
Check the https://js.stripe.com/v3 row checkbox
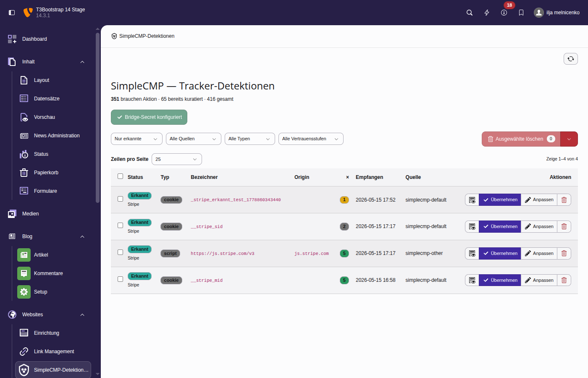pyautogui.click(x=121, y=252)
